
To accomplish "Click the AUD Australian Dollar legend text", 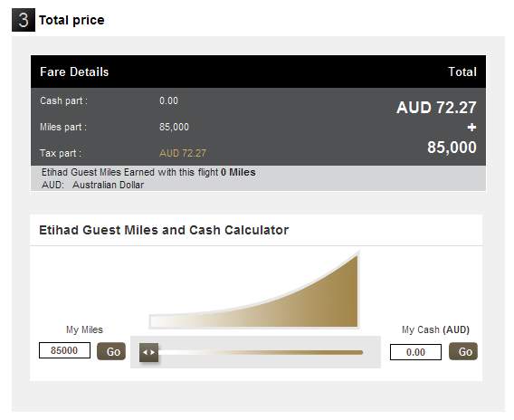I will pos(93,185).
